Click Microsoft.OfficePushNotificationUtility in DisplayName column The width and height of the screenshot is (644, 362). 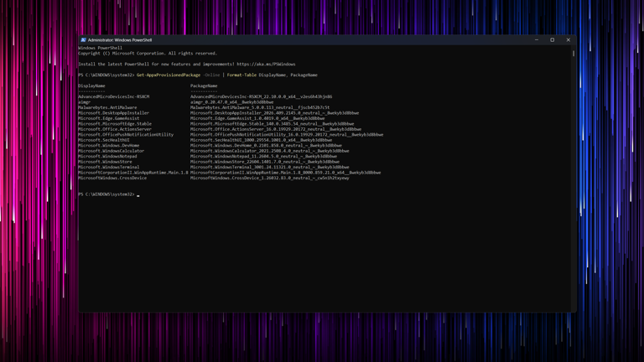click(126, 135)
